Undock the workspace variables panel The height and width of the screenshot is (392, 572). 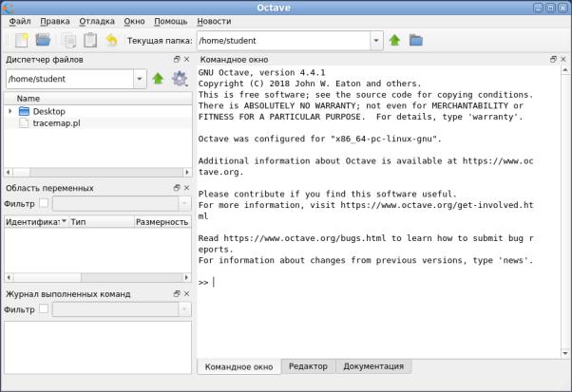click(x=177, y=188)
